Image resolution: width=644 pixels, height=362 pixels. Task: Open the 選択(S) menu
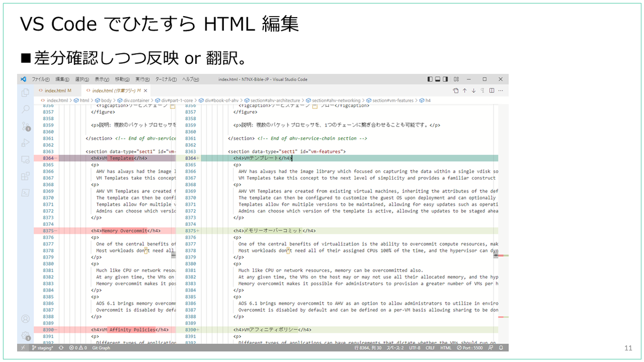point(83,79)
